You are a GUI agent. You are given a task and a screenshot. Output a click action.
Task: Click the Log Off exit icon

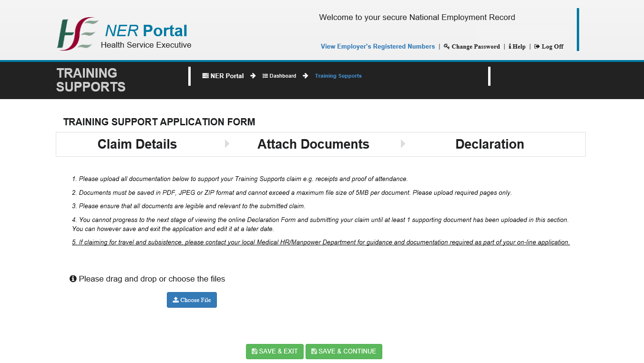pyautogui.click(x=537, y=47)
